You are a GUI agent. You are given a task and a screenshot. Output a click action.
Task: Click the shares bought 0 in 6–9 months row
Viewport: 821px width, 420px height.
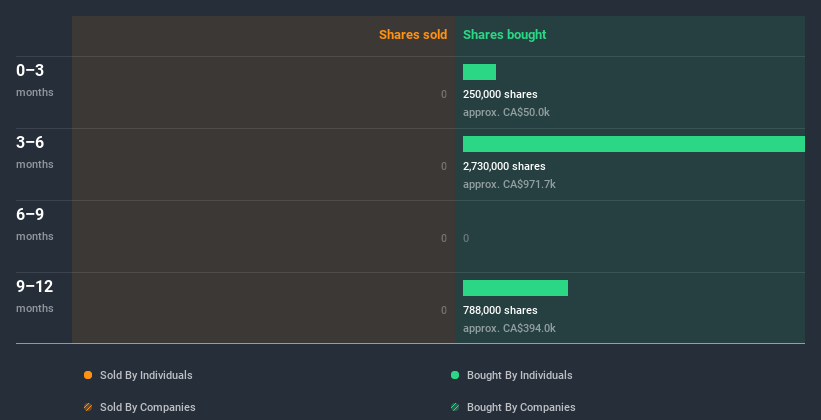466,238
